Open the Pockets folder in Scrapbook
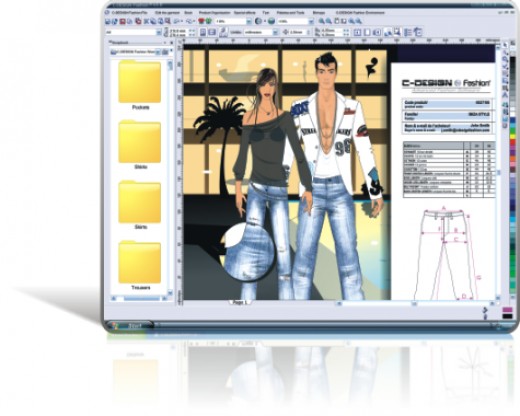The height and width of the screenshot is (416, 520). (140, 84)
